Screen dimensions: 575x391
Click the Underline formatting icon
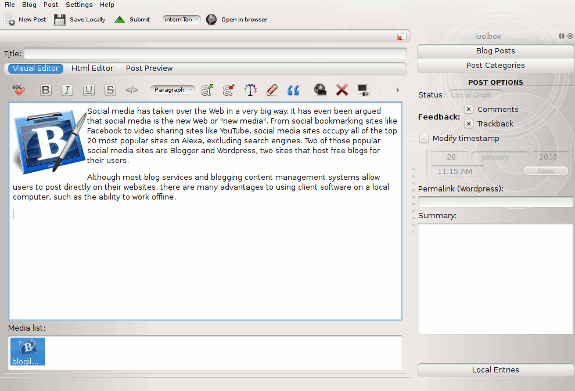[88, 90]
